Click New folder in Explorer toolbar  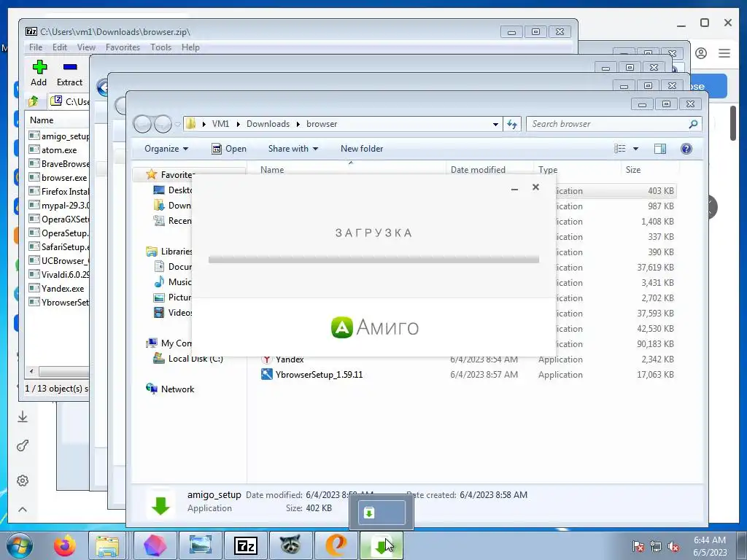[362, 149]
